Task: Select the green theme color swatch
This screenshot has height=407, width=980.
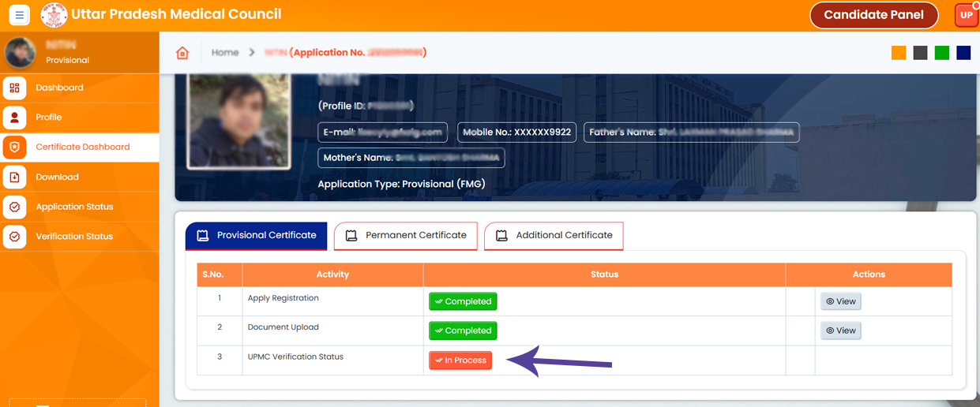Action: [x=941, y=53]
